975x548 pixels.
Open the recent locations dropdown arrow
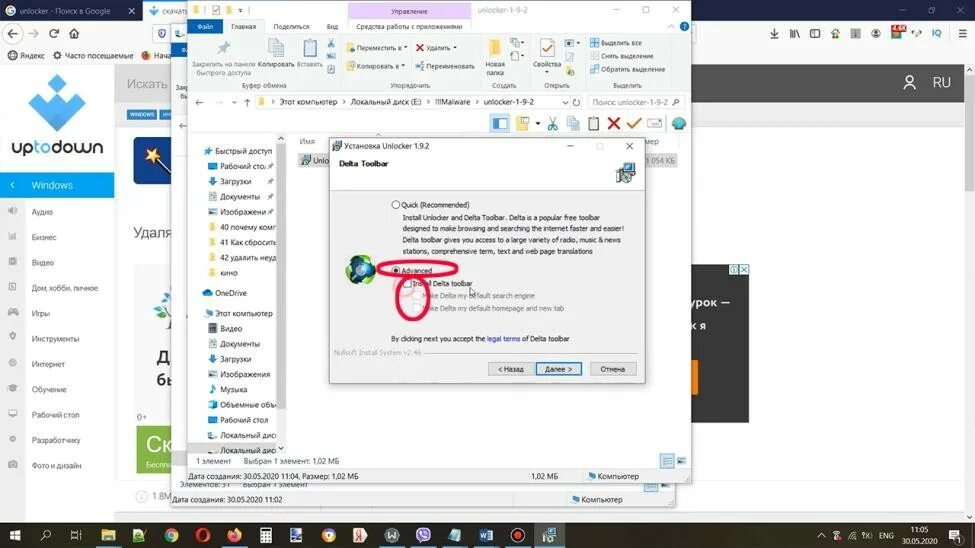coord(234,102)
